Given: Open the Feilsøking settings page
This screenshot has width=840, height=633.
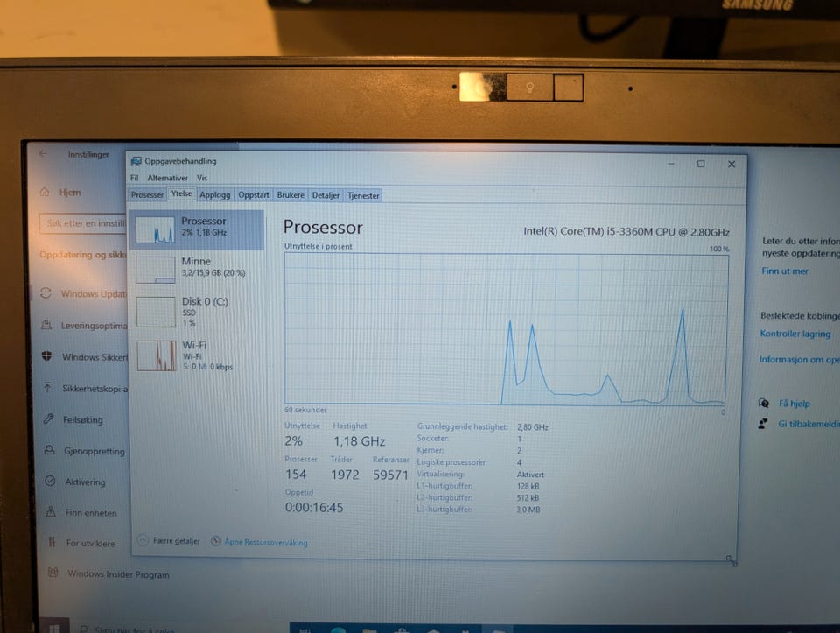Looking at the screenshot, I should [83, 419].
